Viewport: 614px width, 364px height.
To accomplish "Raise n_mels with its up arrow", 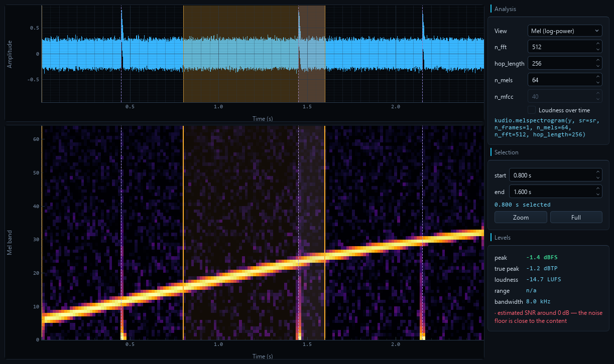I will (x=597, y=77).
